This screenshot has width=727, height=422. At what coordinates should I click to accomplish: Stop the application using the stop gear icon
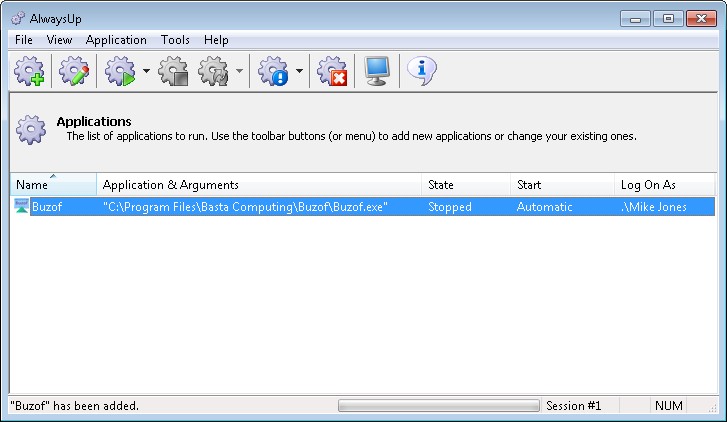(173, 71)
